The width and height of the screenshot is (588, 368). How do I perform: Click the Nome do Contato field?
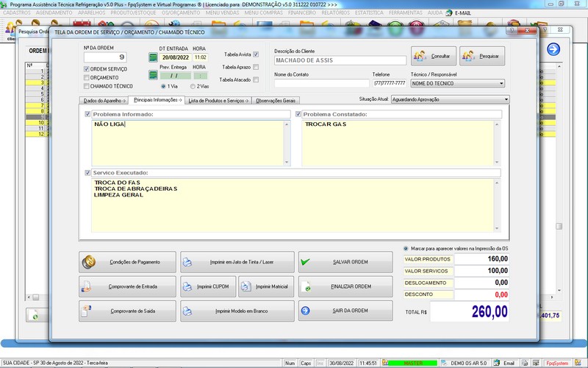tap(322, 83)
